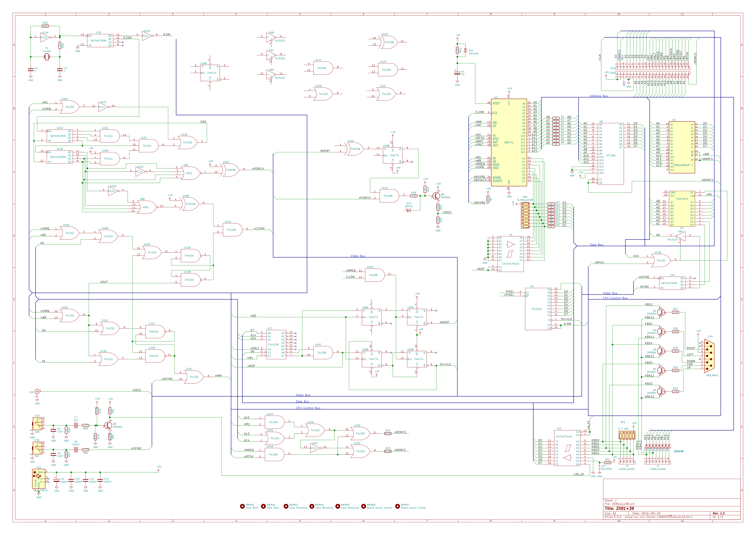Click the 'nVSYNC' net label

[x=136, y=448]
